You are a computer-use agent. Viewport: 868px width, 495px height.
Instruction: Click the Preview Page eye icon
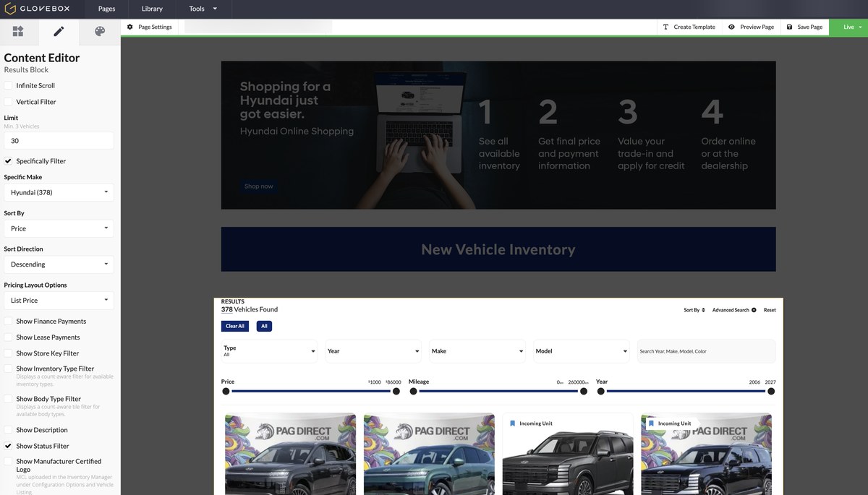tap(731, 27)
